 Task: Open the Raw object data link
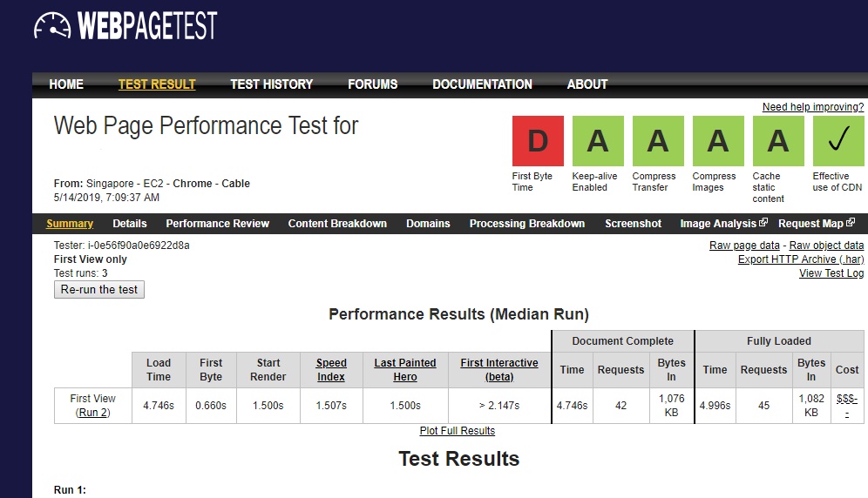826,246
